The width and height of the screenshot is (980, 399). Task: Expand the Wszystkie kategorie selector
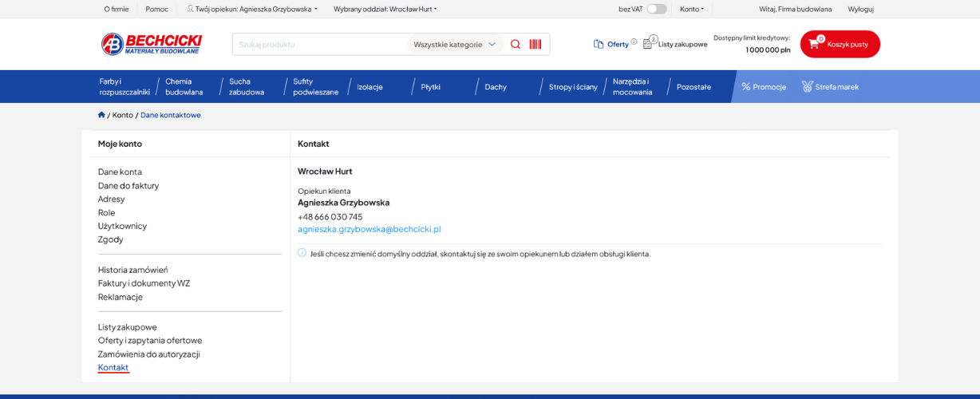pyautogui.click(x=455, y=44)
